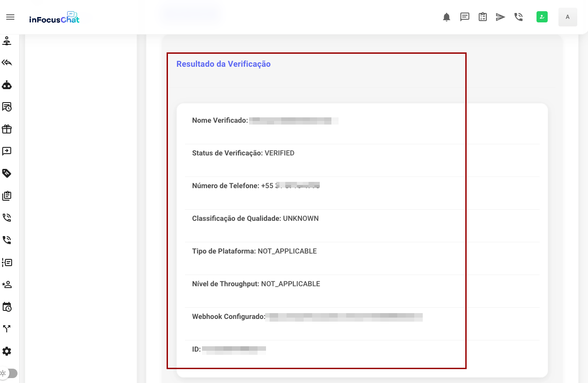588x383 pixels.
Task: Click the phone call icon in header
Action: point(519,17)
